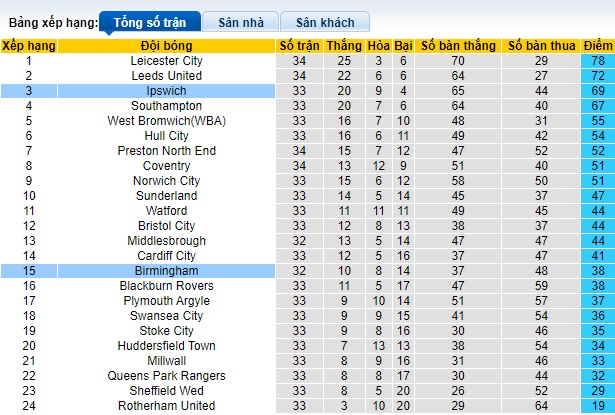Viewport: 615px width, 415px height.
Task: Click the Xếp hạng column header
Action: coord(28,46)
